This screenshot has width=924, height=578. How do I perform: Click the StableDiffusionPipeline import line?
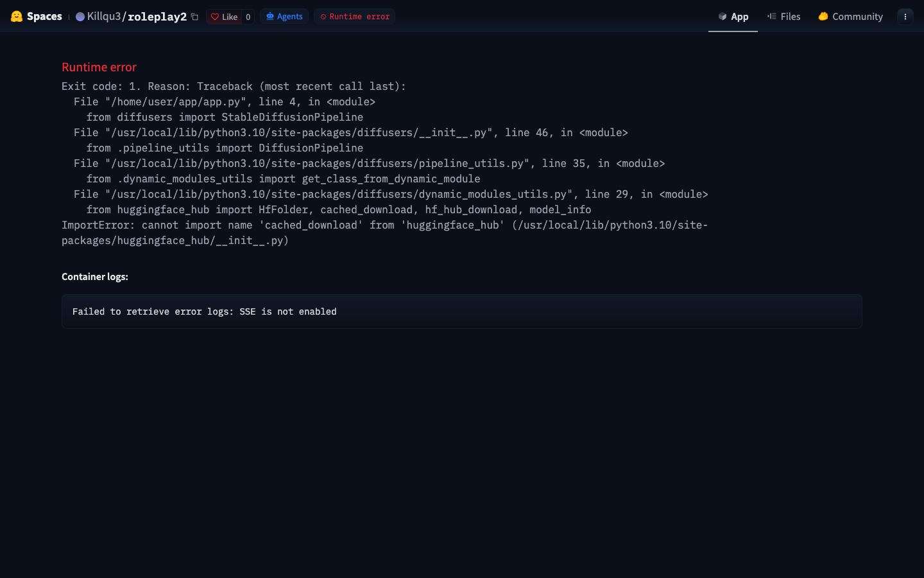225,117
